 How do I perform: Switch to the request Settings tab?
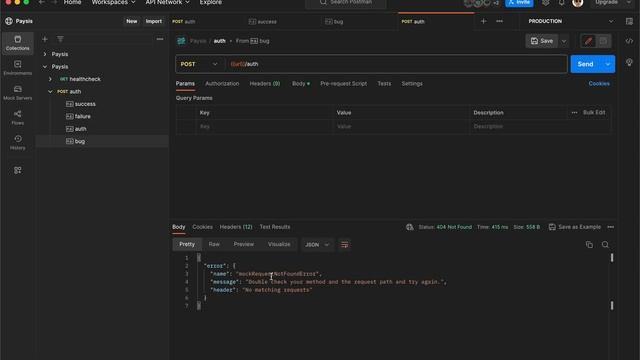(x=412, y=84)
